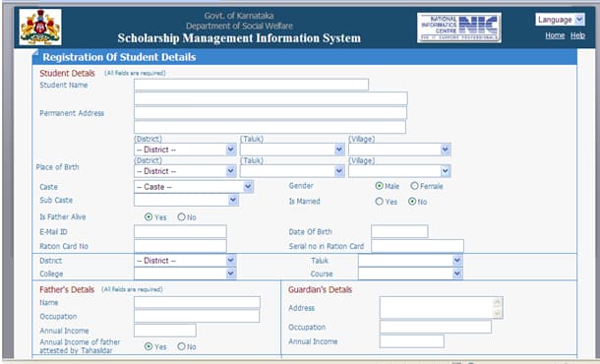The height and width of the screenshot is (364, 600).
Task: Click the Date Of Birth input field
Action: pyautogui.click(x=399, y=231)
